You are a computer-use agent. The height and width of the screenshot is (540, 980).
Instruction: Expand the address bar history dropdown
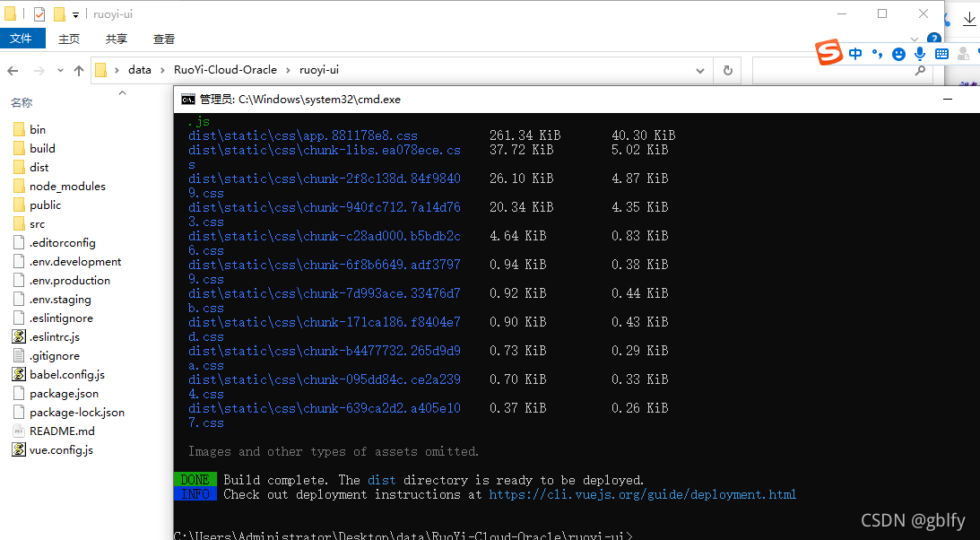pyautogui.click(x=700, y=71)
